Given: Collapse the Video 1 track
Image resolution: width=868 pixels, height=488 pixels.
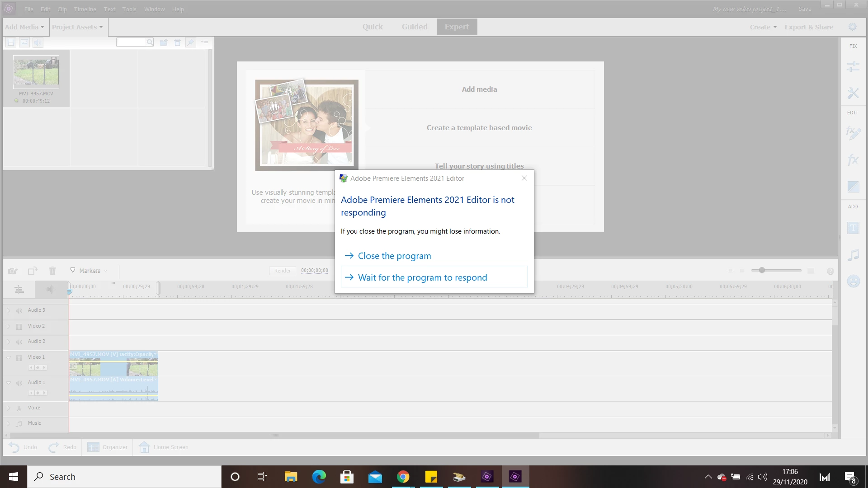Looking at the screenshot, I should coord(8,357).
